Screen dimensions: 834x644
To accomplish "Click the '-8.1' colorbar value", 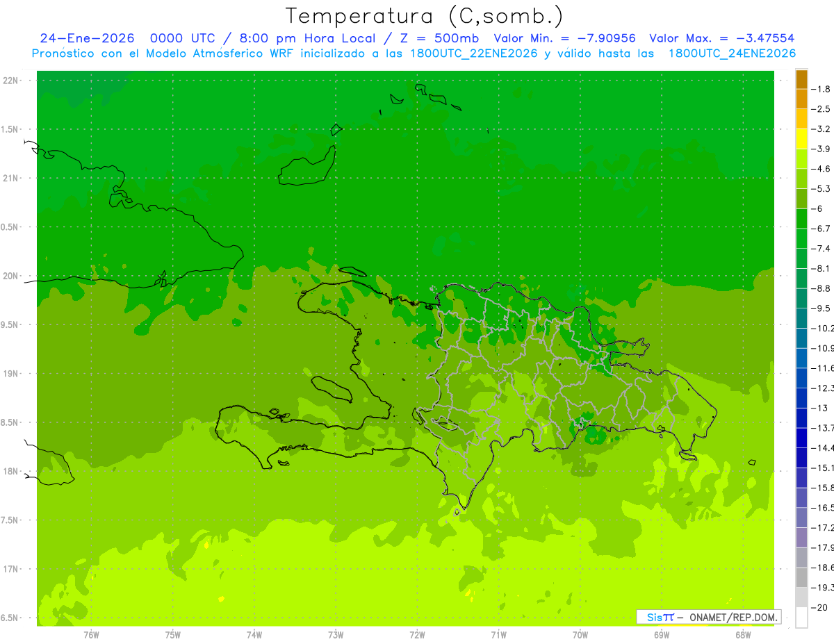I will click(x=821, y=268).
